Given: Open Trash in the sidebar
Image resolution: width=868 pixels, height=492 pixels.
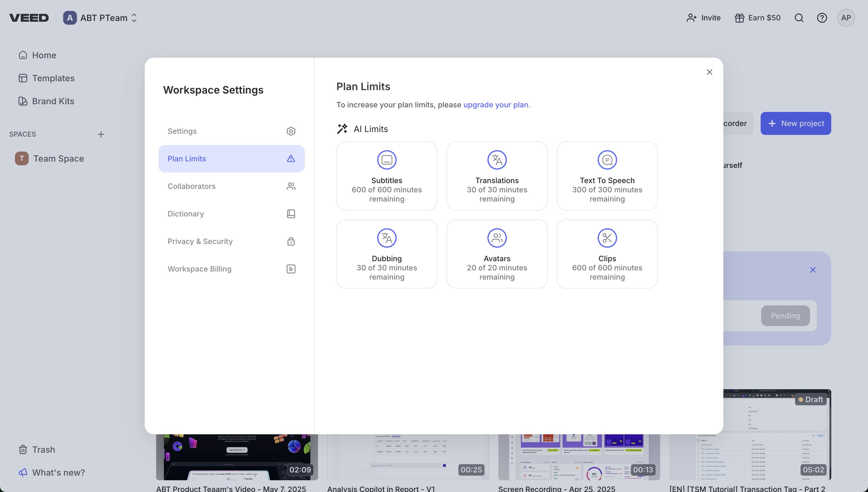Looking at the screenshot, I should click(37, 450).
